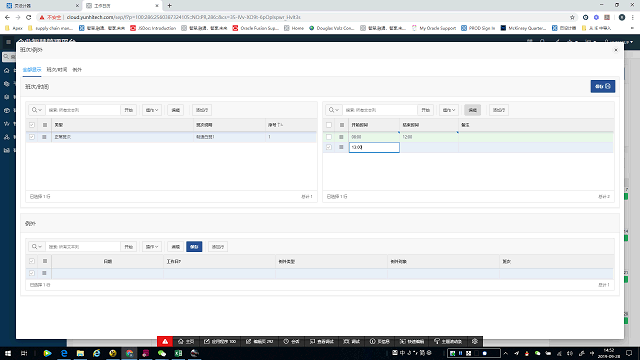Select the 12:00 end time cell
The height and width of the screenshot is (360, 640).
[429, 137]
